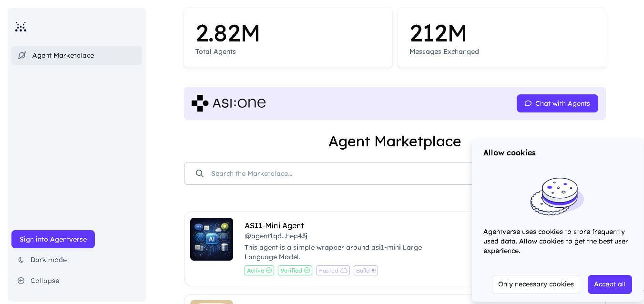This screenshot has height=304, width=644.
Task: Click the agent address @agent1qd...hep43j
Action: [276, 236]
